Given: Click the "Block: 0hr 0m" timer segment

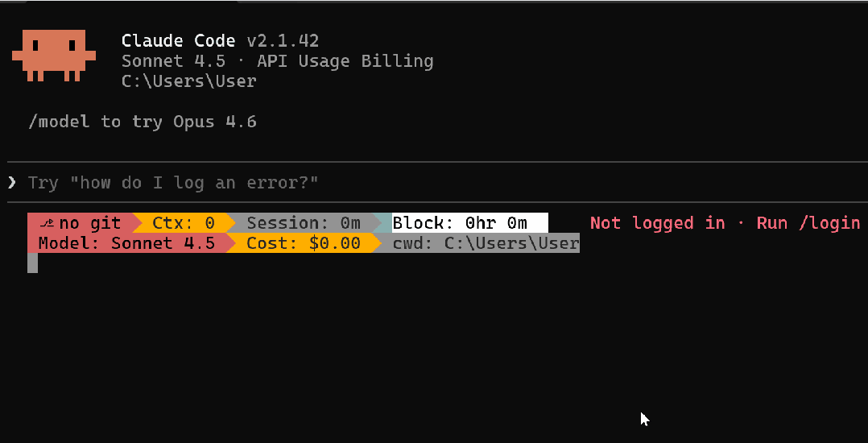Looking at the screenshot, I should coord(461,223).
